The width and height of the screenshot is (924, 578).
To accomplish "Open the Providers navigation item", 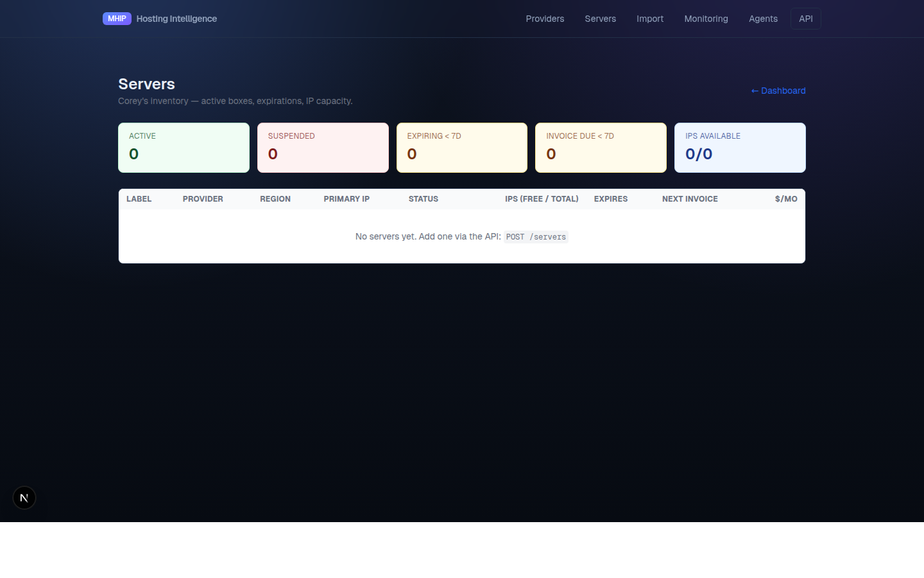I will click(544, 19).
